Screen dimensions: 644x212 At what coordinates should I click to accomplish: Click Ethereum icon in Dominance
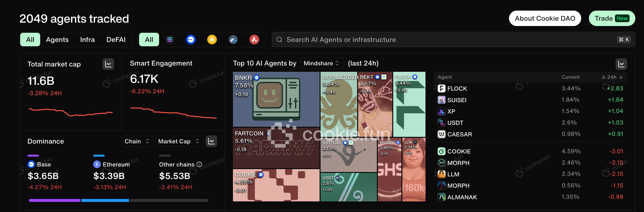[97, 165]
